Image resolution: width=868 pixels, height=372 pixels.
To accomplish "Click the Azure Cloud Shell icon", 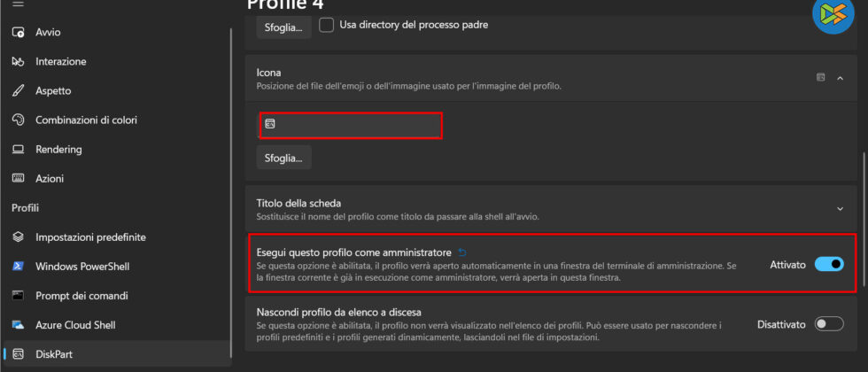I will click(x=18, y=325).
